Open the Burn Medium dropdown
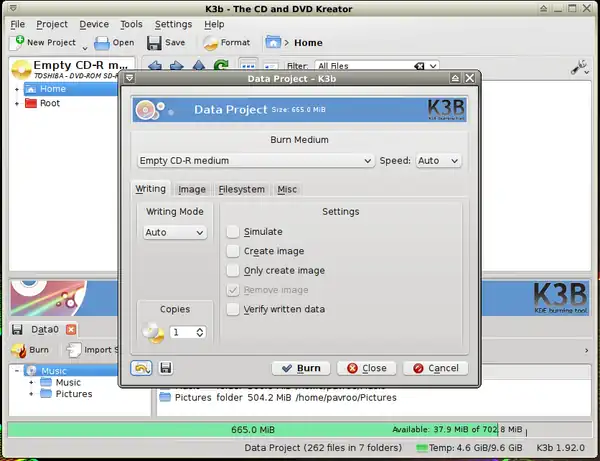The width and height of the screenshot is (600, 461). (x=255, y=160)
